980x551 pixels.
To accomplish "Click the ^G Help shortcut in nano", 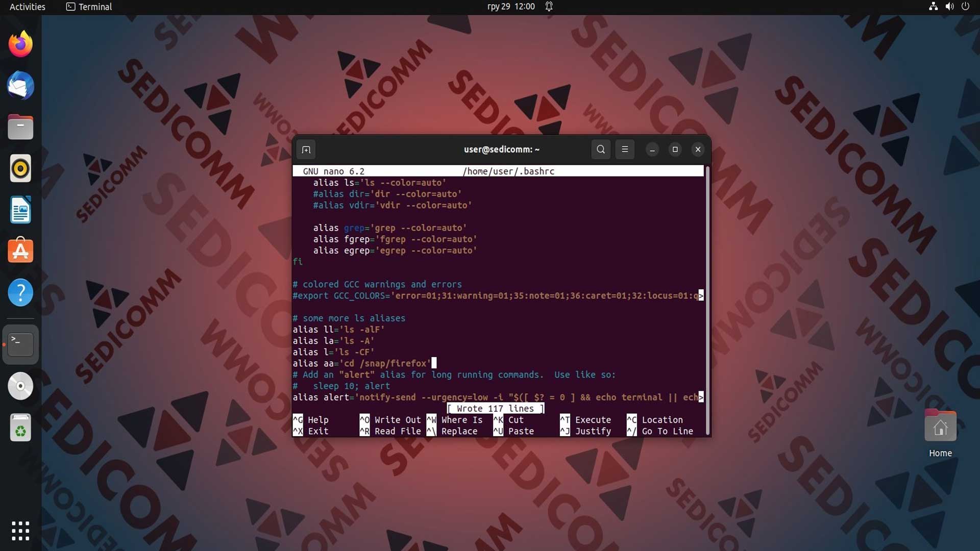I will click(311, 420).
